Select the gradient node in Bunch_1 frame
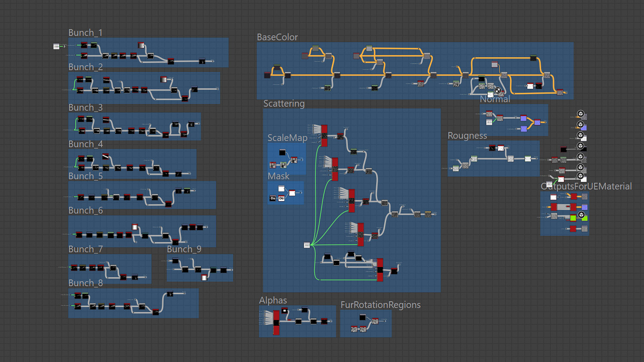Image resolution: width=644 pixels, height=362 pixels. click(x=141, y=45)
